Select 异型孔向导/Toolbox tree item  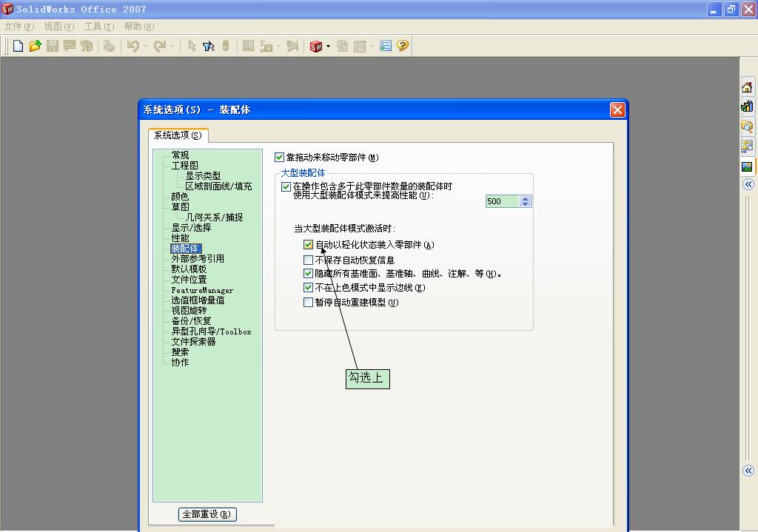click(211, 331)
